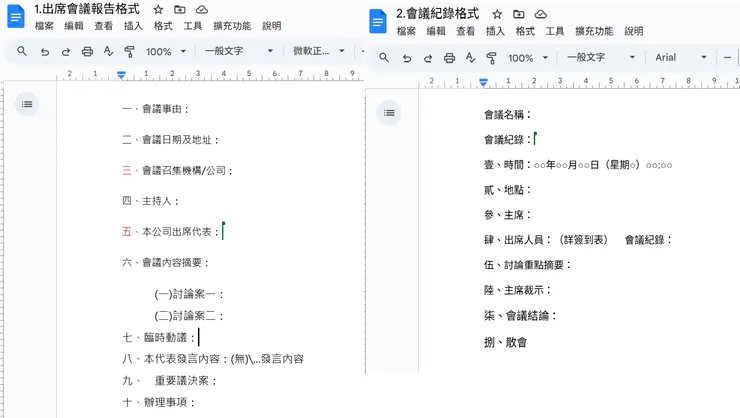Click the Docs home icon in left document
The image size is (740, 418).
16,17
